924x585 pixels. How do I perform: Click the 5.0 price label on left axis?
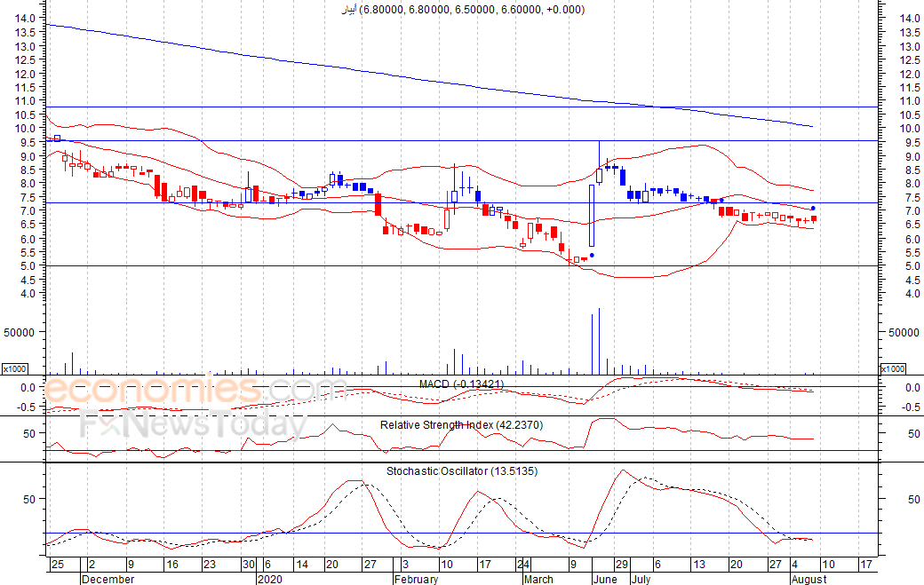click(28, 266)
